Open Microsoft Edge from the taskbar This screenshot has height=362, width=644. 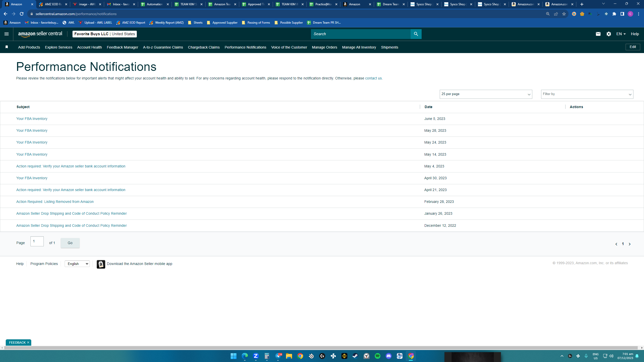(x=245, y=356)
